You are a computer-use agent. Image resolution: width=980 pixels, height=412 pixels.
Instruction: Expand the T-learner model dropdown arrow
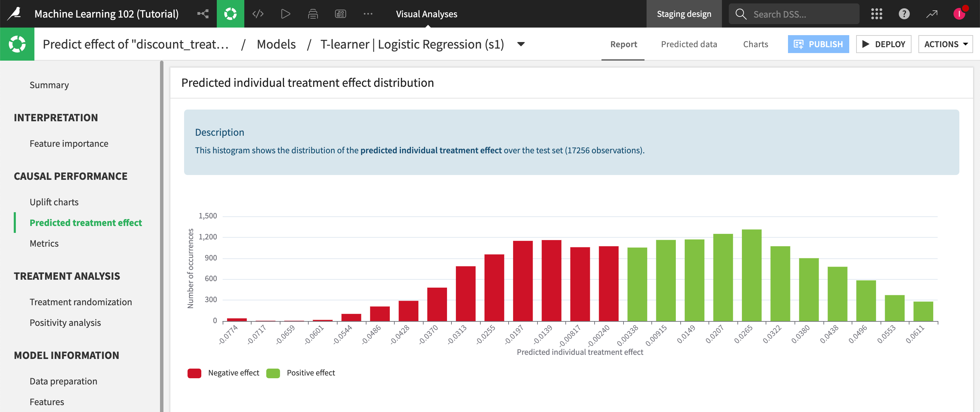click(521, 44)
